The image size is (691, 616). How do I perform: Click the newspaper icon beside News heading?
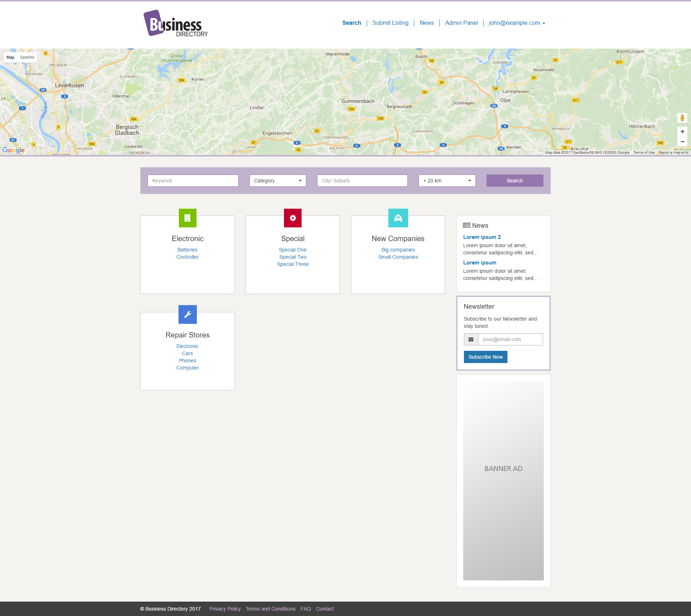click(467, 225)
